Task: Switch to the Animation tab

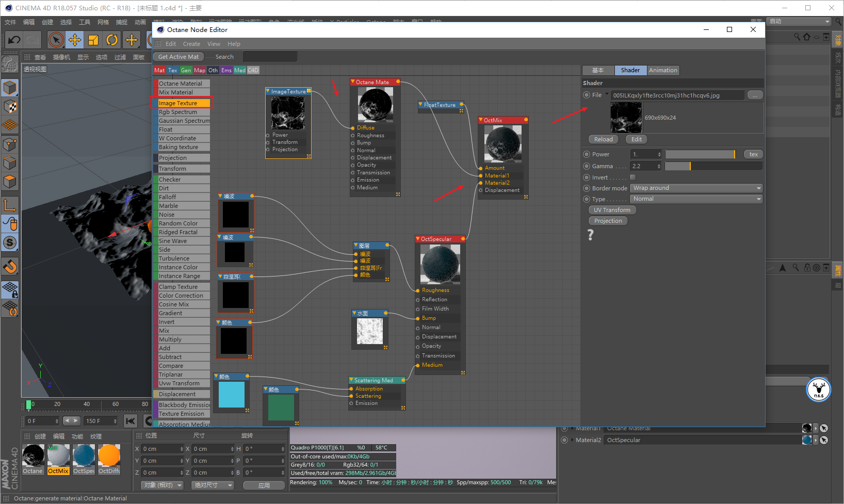Action: [x=663, y=70]
